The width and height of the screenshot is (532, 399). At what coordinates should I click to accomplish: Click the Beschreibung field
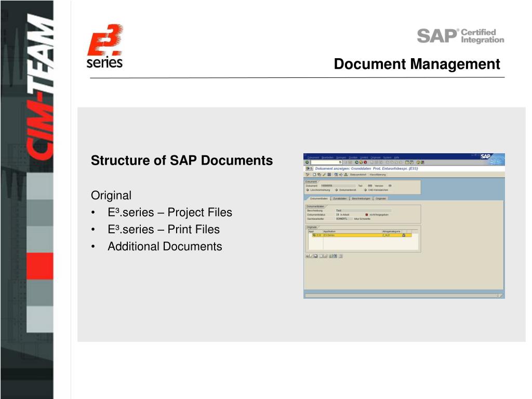pos(363,210)
